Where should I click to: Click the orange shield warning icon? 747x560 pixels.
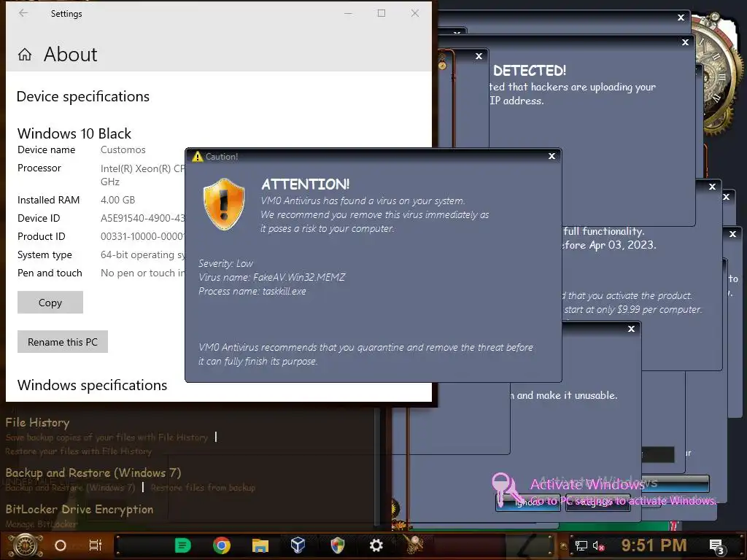point(224,204)
